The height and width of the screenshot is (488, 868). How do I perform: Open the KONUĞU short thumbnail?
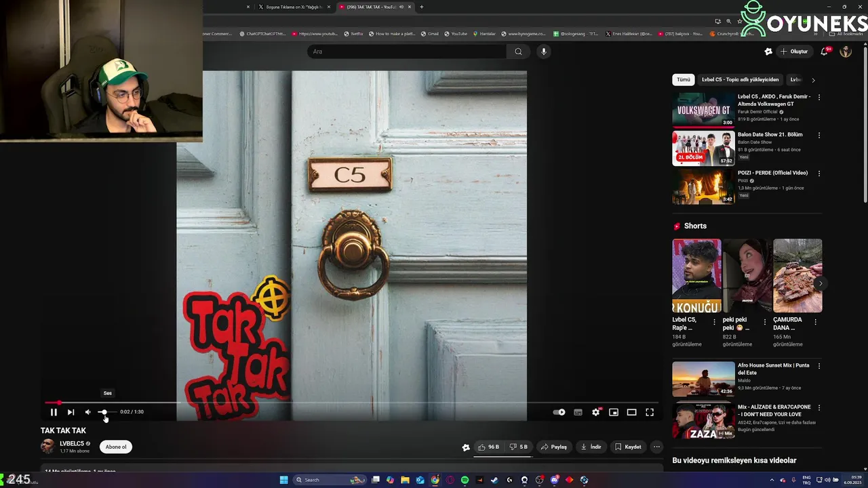696,276
